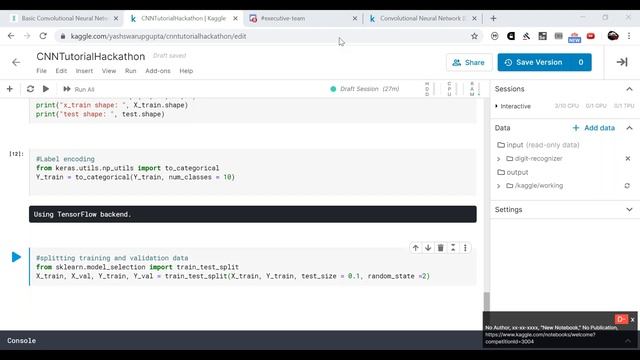
Task: Click the 'Using TensorFlow backend.' output
Action: (x=253, y=214)
